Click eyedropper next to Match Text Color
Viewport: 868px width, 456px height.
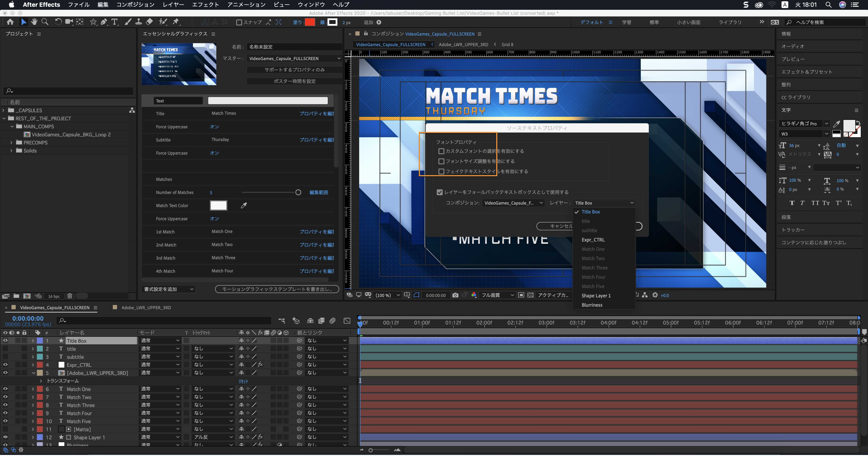tap(244, 205)
